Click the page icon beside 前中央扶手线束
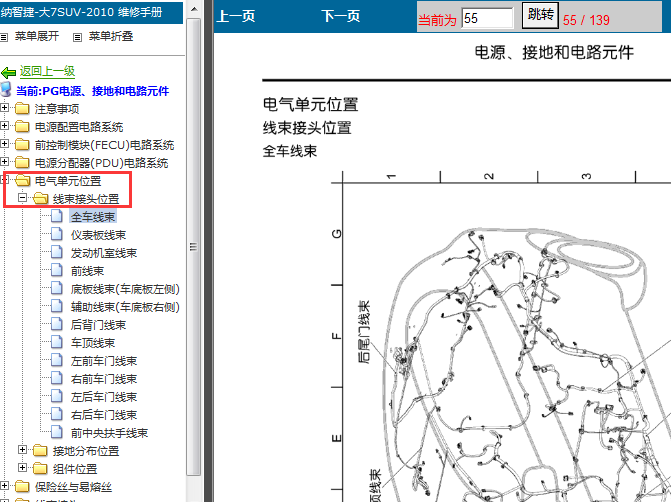 pyautogui.click(x=57, y=432)
